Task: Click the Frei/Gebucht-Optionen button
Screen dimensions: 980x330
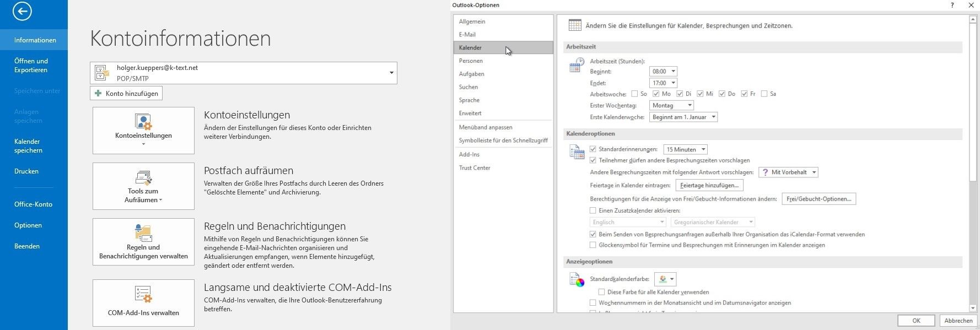Action: click(819, 199)
